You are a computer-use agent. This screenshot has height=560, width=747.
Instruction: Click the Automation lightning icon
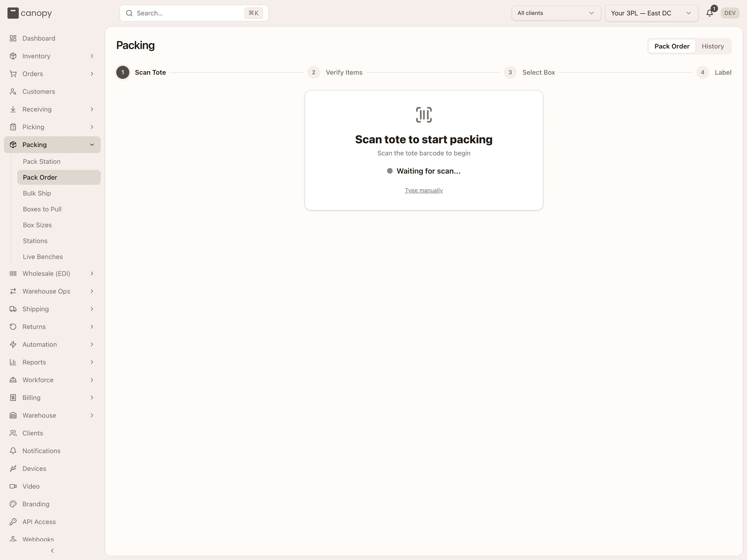tap(13, 344)
